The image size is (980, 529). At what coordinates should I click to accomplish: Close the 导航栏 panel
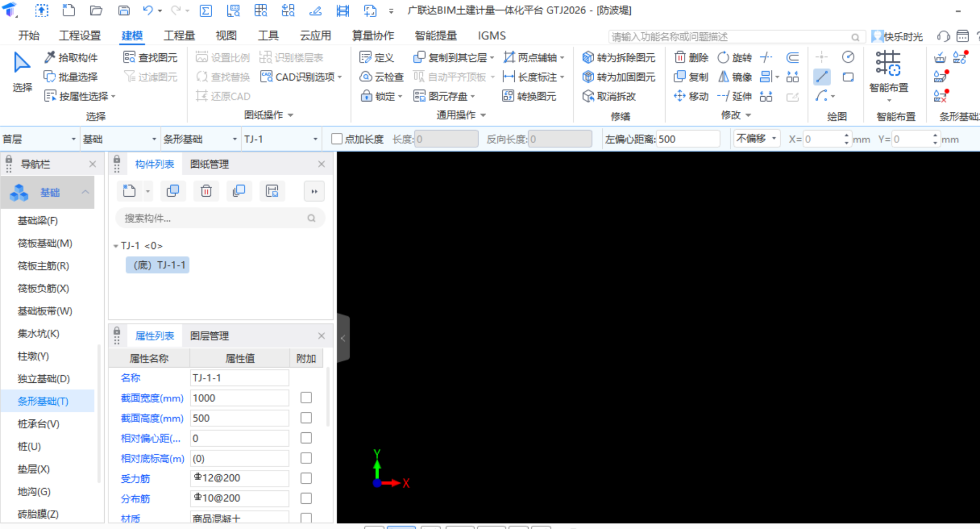coord(92,164)
